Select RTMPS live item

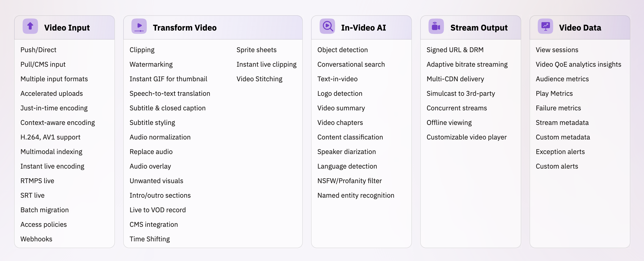37,181
